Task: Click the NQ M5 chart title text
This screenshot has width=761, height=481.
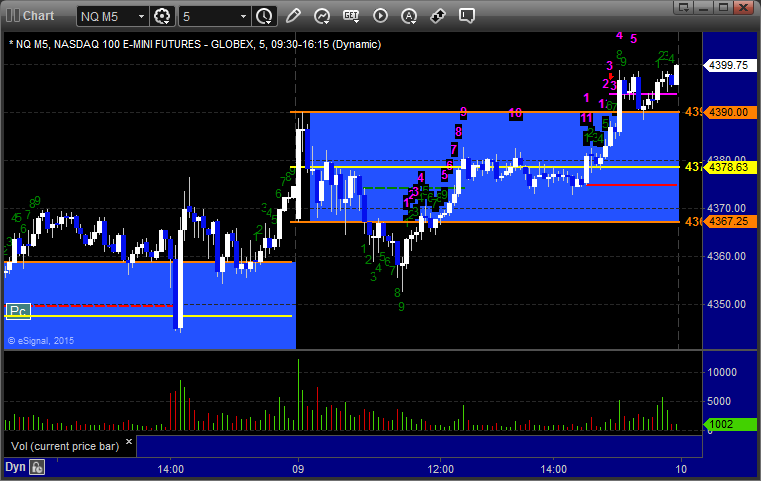Action: [x=195, y=44]
